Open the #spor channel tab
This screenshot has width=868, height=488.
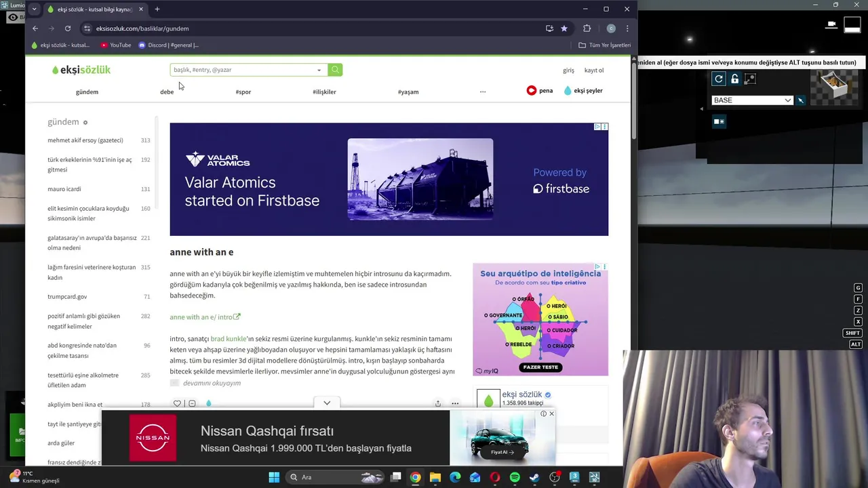[x=243, y=91]
